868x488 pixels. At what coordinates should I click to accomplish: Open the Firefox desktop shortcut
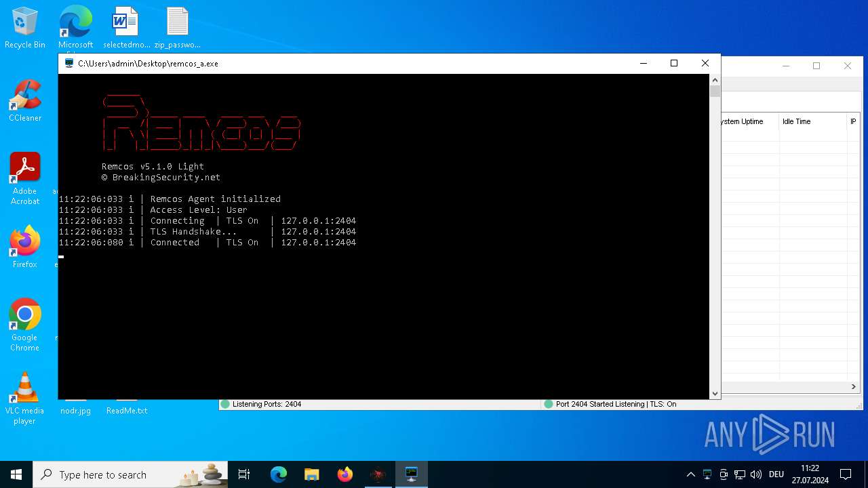[25, 247]
